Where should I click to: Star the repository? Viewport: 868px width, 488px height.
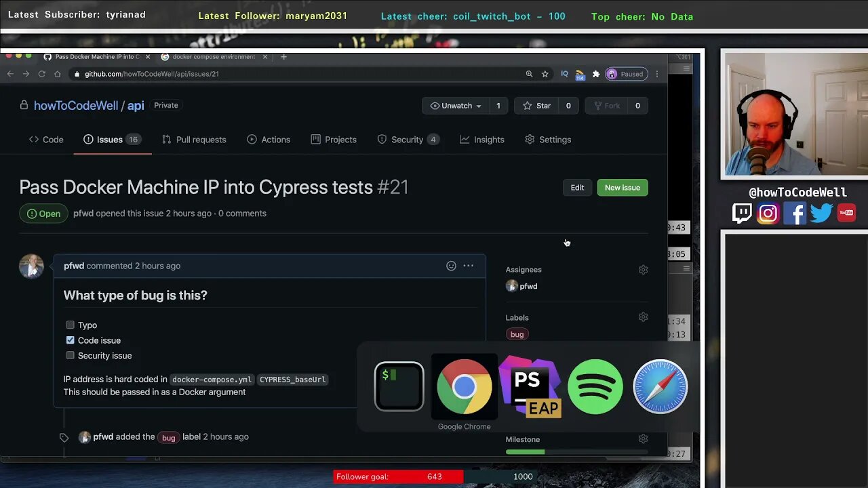pyautogui.click(x=536, y=106)
